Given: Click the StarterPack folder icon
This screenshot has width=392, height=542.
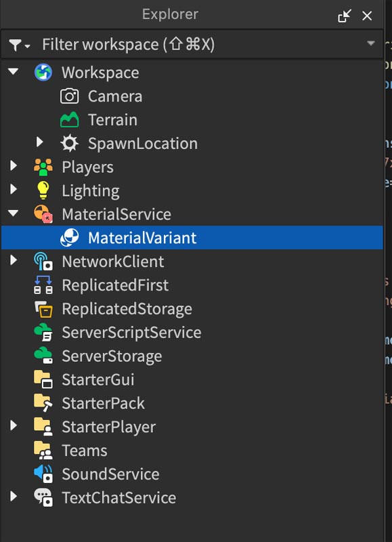Looking at the screenshot, I should [43, 403].
